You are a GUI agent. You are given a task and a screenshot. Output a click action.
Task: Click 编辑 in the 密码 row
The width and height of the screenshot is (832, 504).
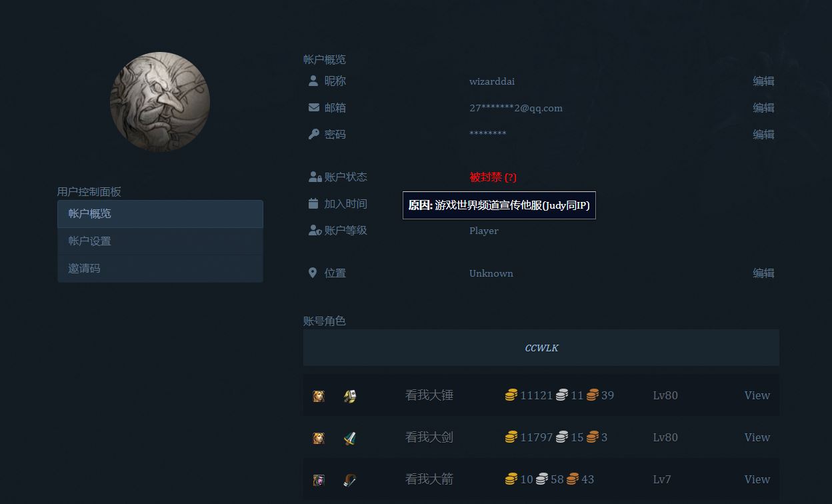[763, 135]
